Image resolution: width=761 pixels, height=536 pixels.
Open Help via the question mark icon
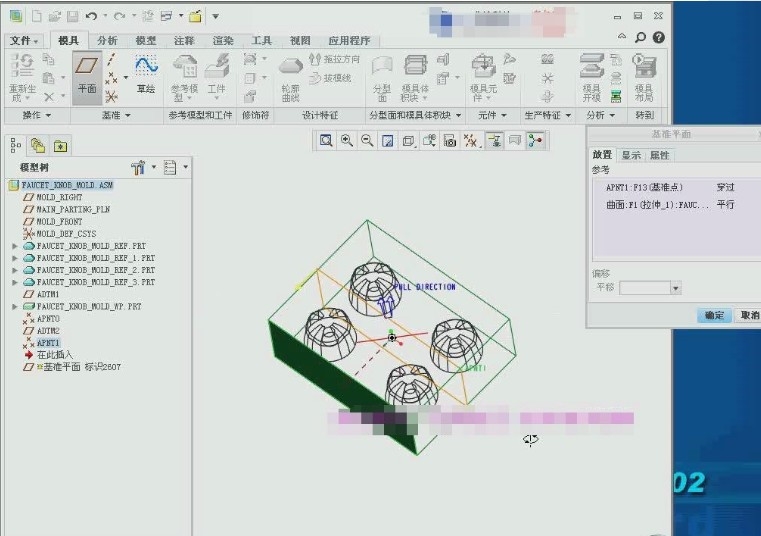[x=659, y=37]
